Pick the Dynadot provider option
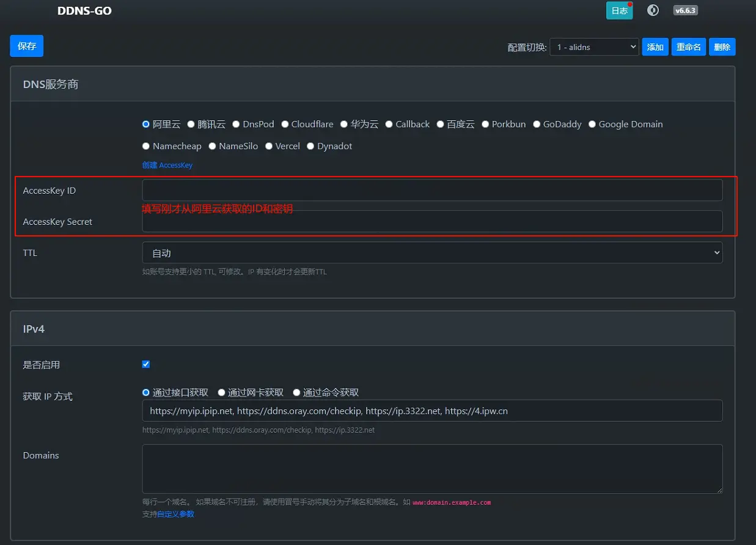Image resolution: width=756 pixels, height=545 pixels. point(310,146)
